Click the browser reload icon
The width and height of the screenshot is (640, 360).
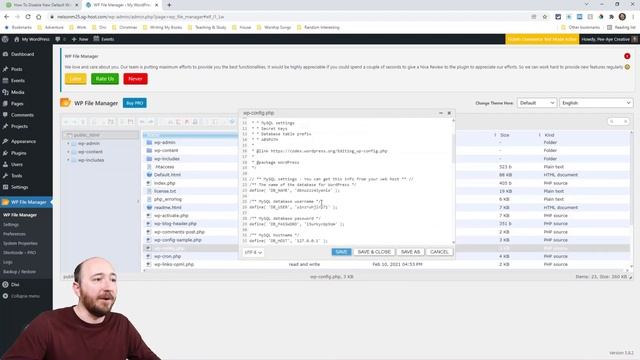coord(28,17)
